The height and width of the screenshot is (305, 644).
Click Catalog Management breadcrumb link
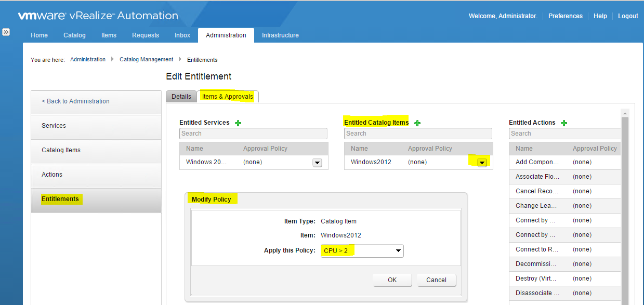[147, 60]
